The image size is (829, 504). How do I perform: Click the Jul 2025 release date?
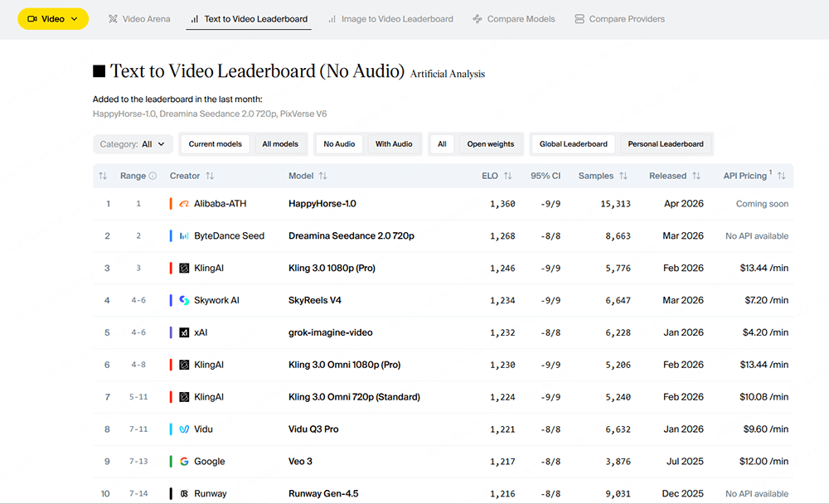tap(685, 462)
